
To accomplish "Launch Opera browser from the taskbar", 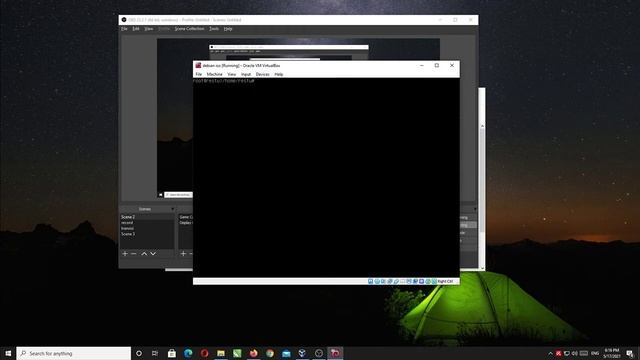I will point(204,353).
